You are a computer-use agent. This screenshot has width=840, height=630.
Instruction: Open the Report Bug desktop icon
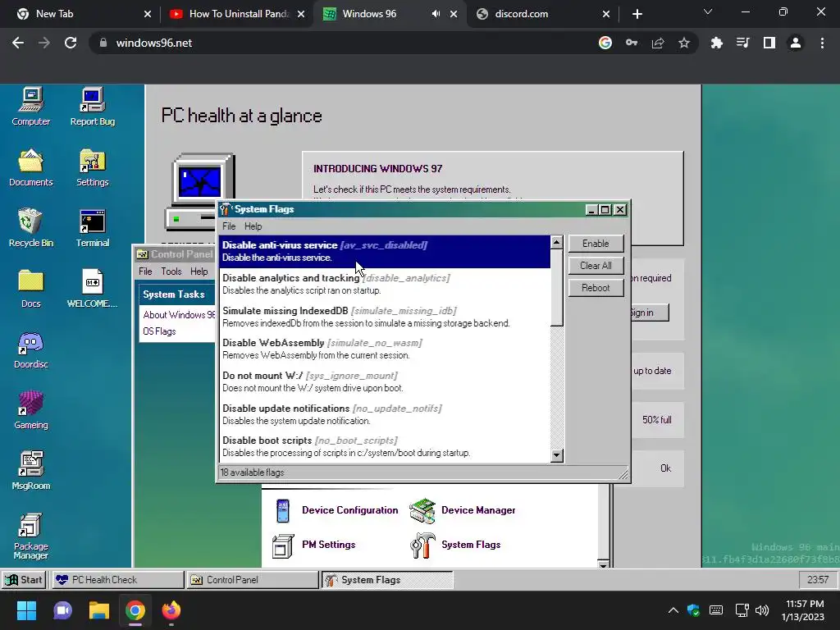pyautogui.click(x=92, y=106)
